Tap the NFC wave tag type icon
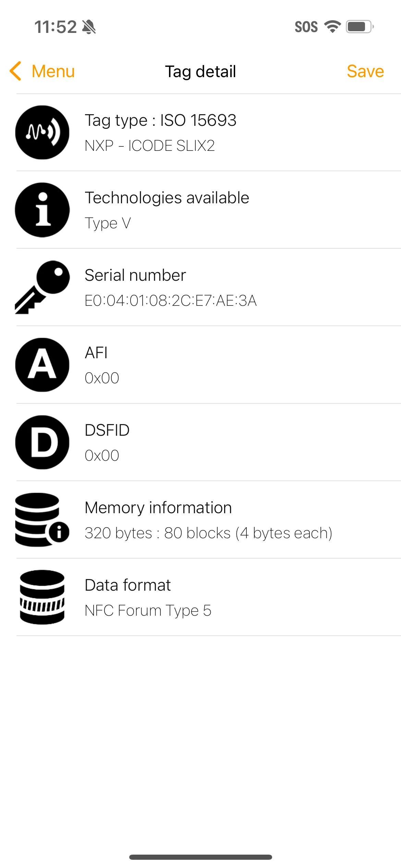The image size is (401, 868). (42, 132)
